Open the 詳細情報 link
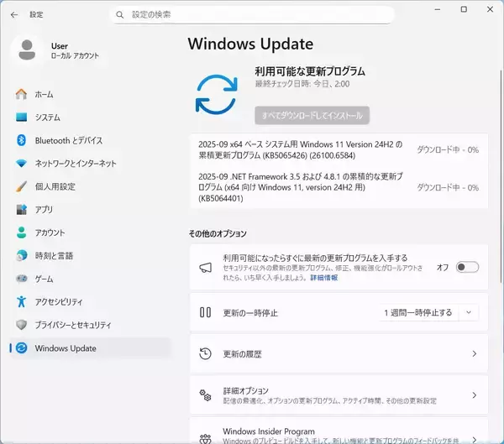 324,277
